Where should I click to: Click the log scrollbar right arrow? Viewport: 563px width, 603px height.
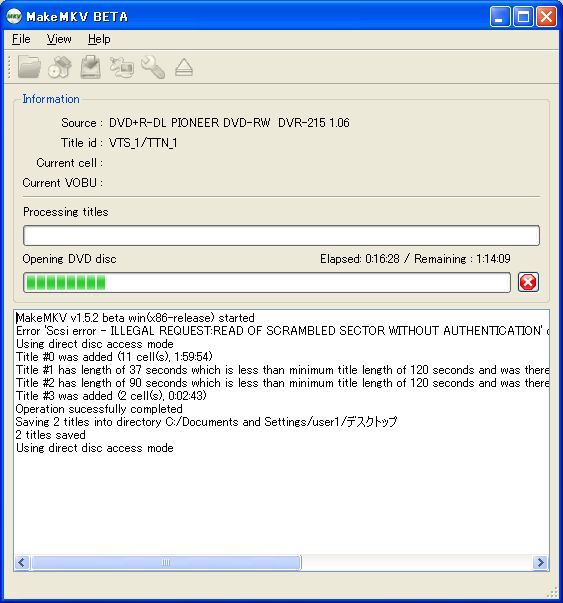click(x=541, y=563)
